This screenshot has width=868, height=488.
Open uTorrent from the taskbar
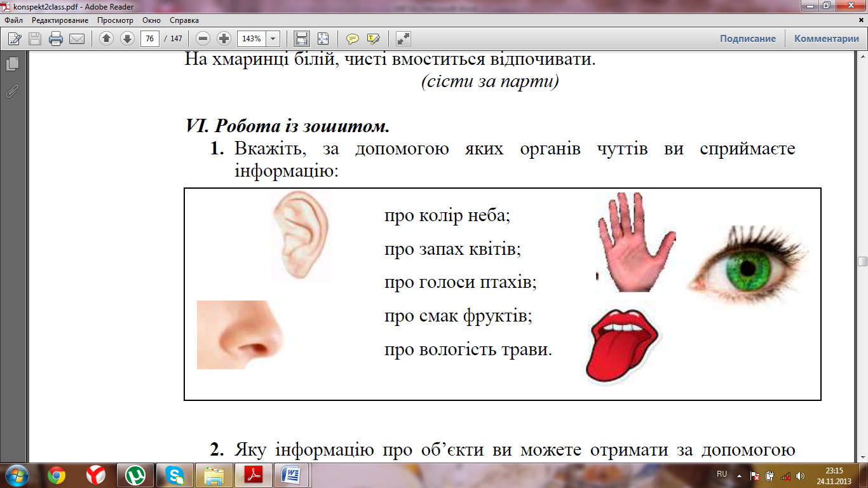[135, 475]
